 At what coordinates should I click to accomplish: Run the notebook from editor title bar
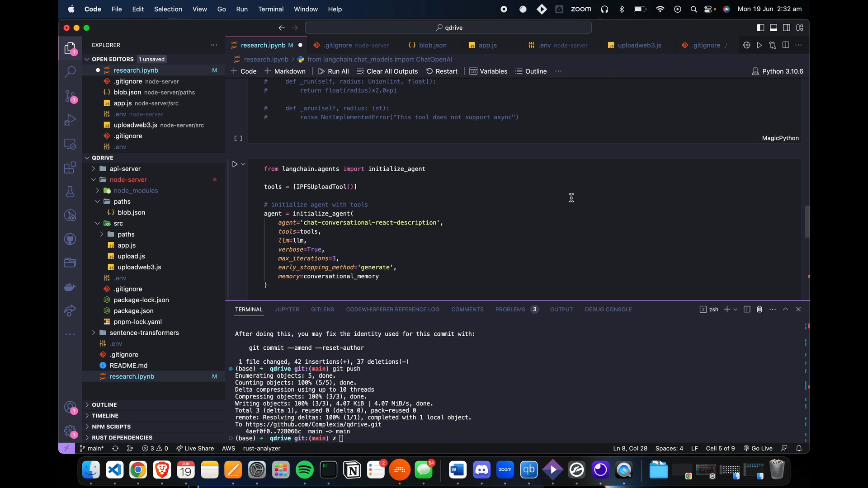759,45
